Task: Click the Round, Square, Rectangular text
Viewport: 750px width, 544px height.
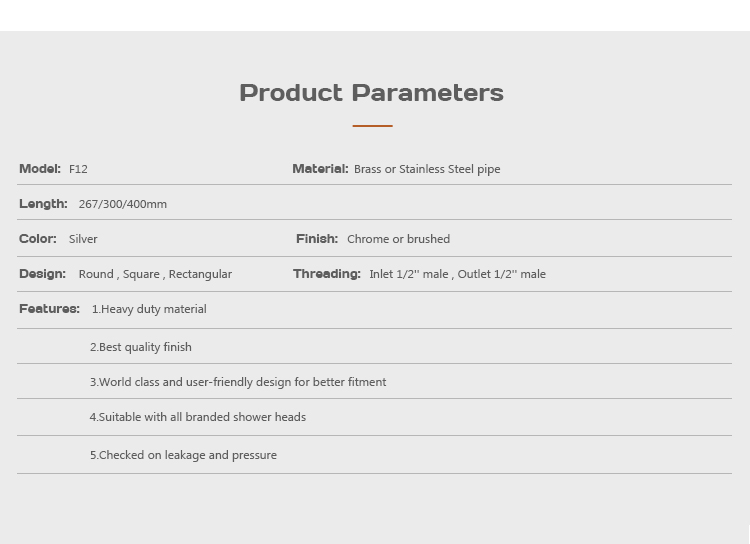Action: pyautogui.click(x=155, y=275)
